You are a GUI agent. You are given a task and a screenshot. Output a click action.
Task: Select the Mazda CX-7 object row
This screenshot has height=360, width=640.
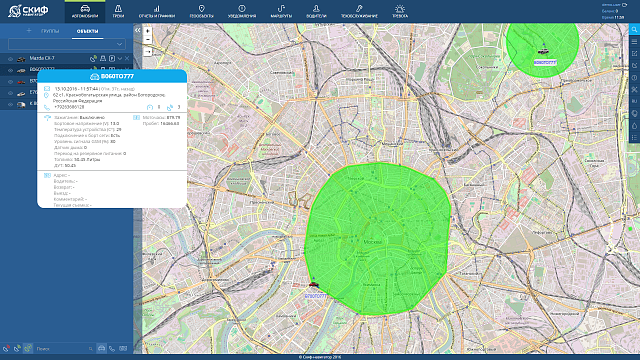click(x=67, y=59)
